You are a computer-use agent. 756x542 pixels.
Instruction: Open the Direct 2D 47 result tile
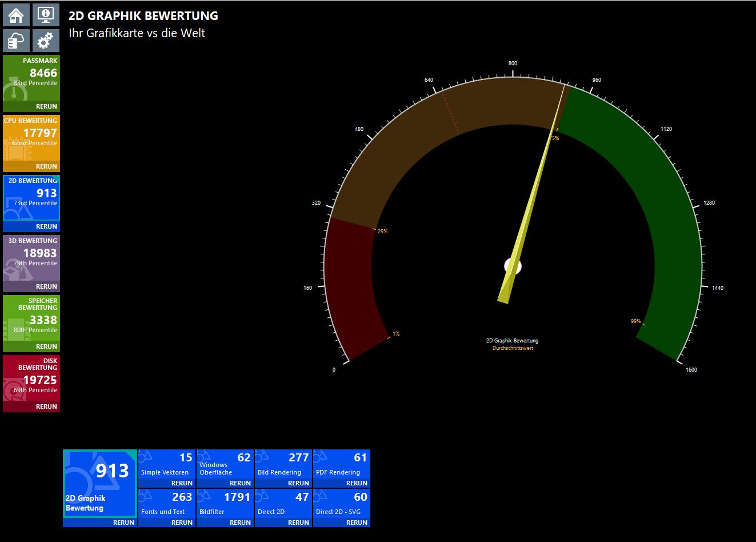click(x=283, y=504)
